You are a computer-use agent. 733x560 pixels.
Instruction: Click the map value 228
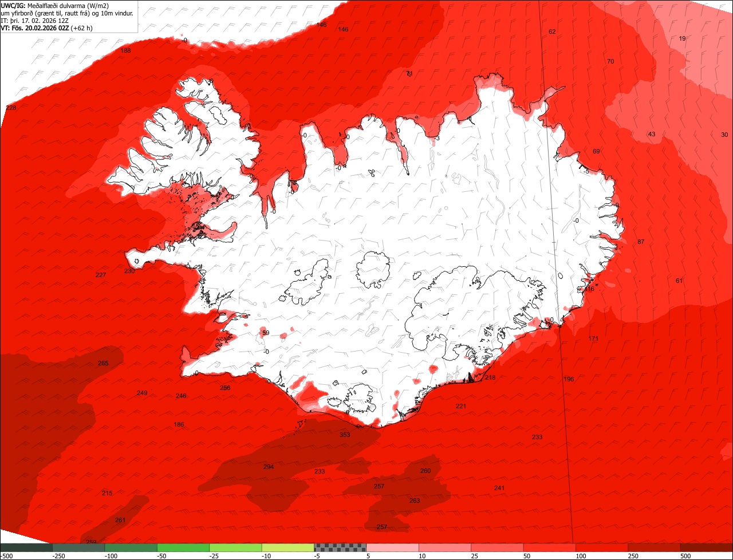(x=11, y=108)
